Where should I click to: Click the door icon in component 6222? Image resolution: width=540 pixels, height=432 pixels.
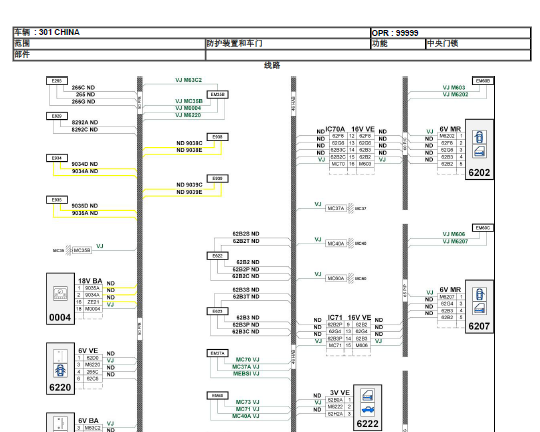(367, 396)
